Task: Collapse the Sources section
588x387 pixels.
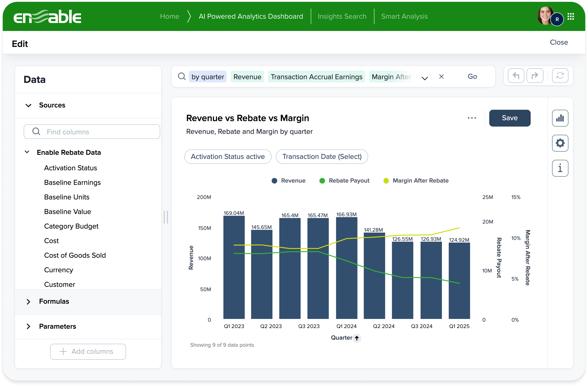Action: pyautogui.click(x=28, y=106)
